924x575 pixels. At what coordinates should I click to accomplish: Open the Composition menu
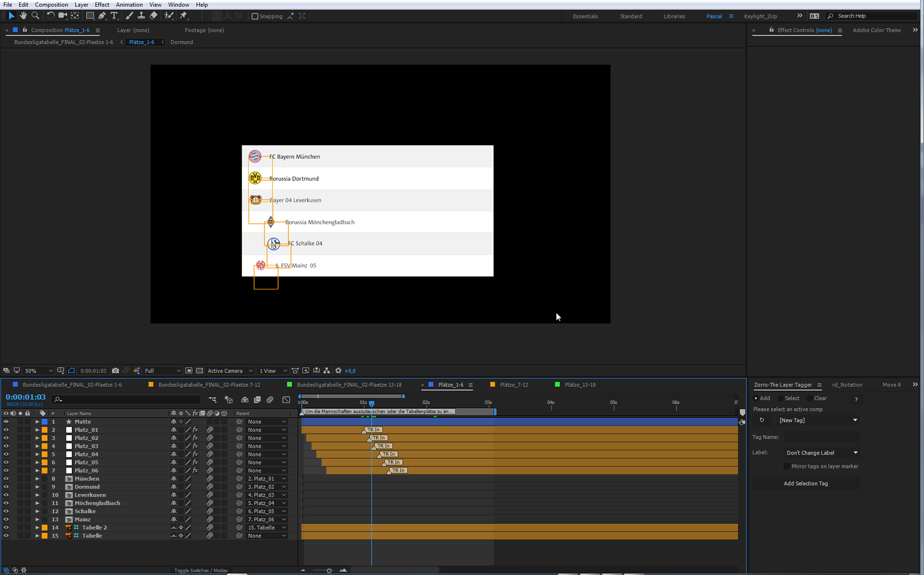[51, 5]
